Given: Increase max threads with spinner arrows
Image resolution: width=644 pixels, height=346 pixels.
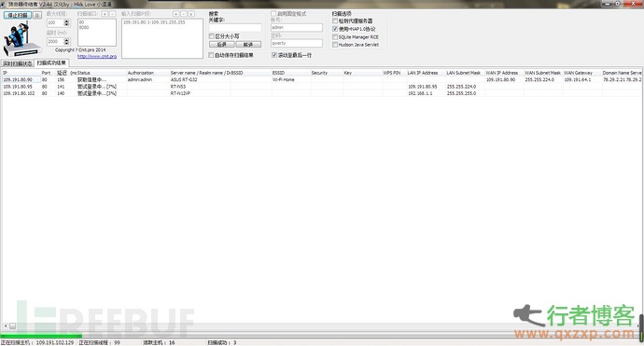Looking at the screenshot, I should pos(67,23).
